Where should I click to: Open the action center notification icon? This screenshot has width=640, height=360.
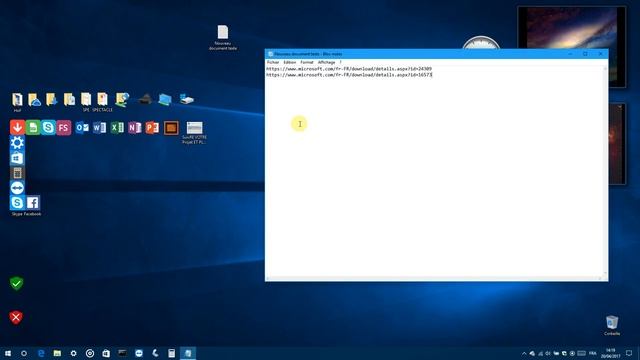[629, 353]
